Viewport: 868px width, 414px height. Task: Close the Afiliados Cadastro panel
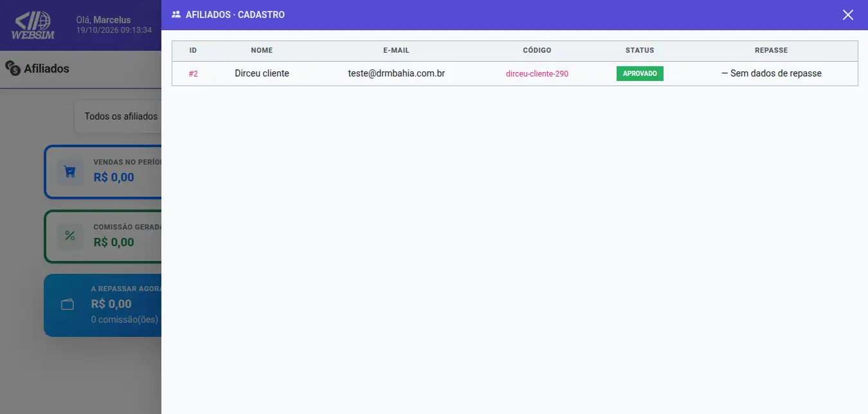[848, 15]
